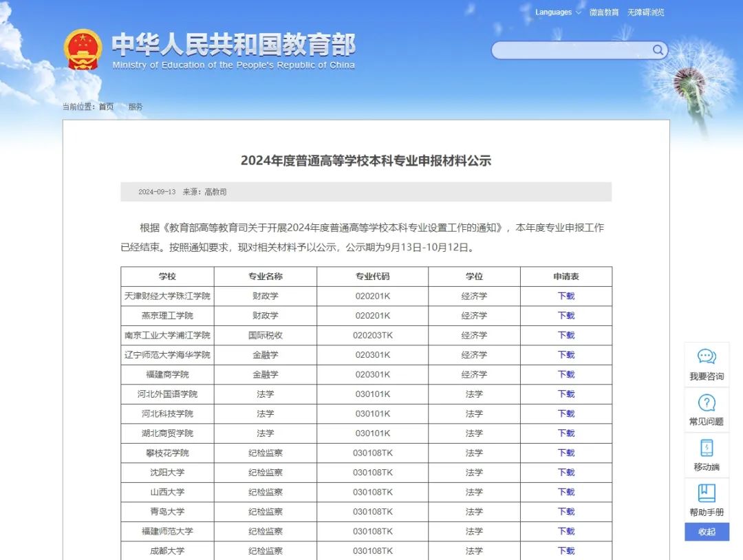Click the 中华人民共和国教育部 site title
The image size is (743, 560).
point(234,45)
